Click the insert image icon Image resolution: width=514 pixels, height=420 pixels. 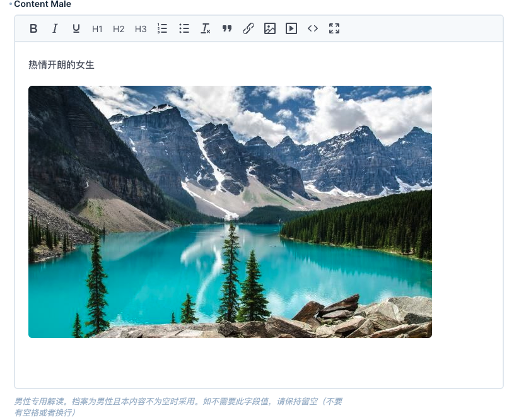pos(270,28)
